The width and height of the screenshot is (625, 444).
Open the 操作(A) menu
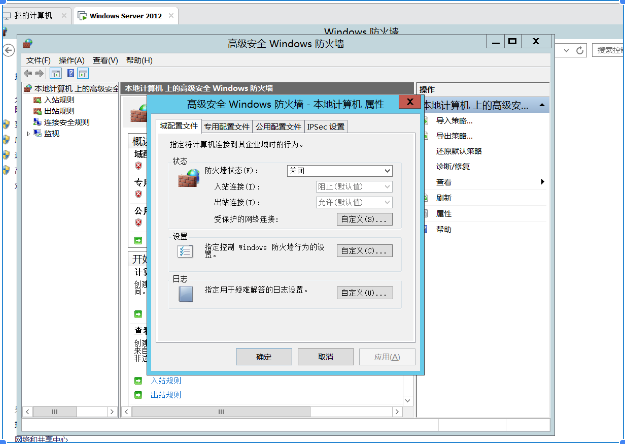pos(71,61)
